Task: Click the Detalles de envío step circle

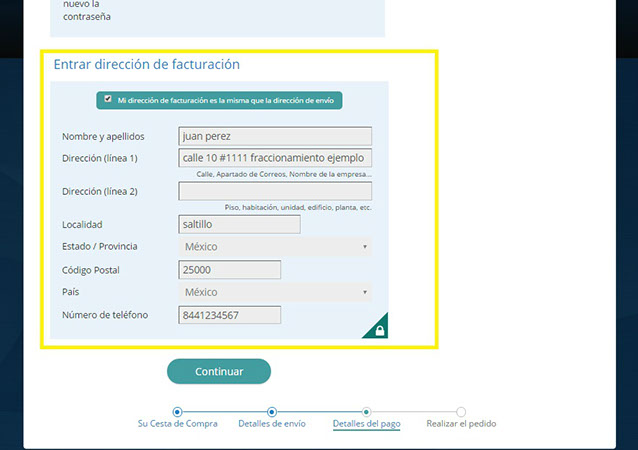Action: point(271,411)
